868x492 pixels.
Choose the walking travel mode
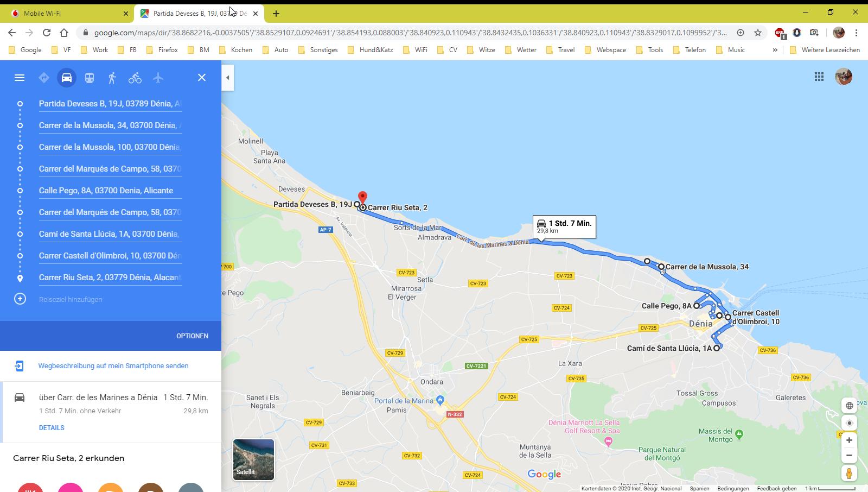(112, 78)
